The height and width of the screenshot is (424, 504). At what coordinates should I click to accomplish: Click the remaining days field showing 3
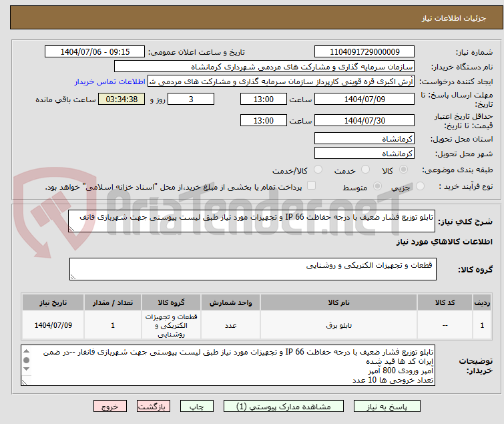191,99
